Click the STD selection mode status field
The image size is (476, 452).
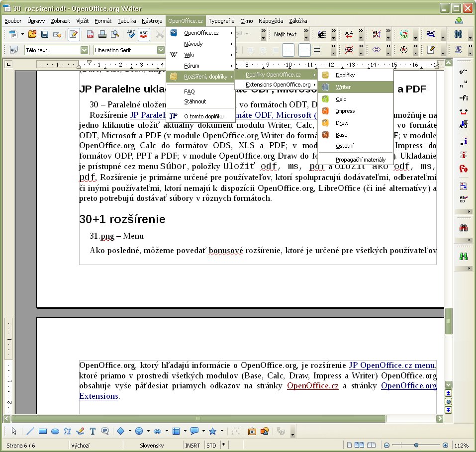tap(211, 446)
